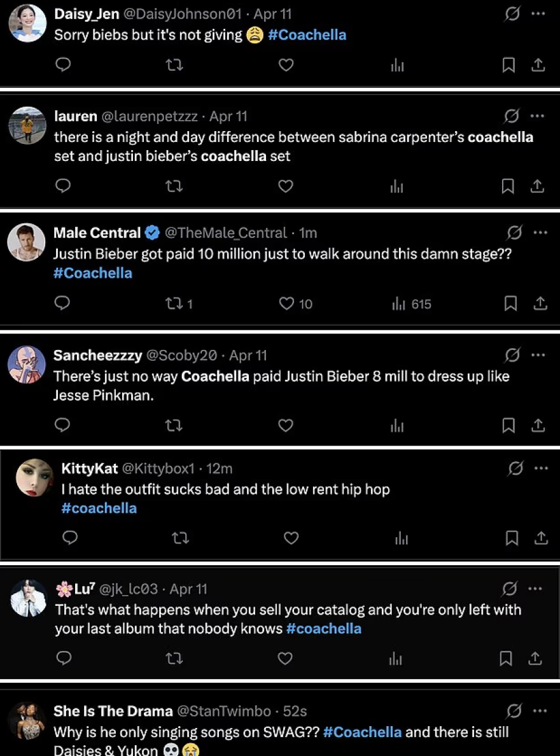Open Male Central's profile avatar
The height and width of the screenshot is (756, 560).
tap(27, 242)
